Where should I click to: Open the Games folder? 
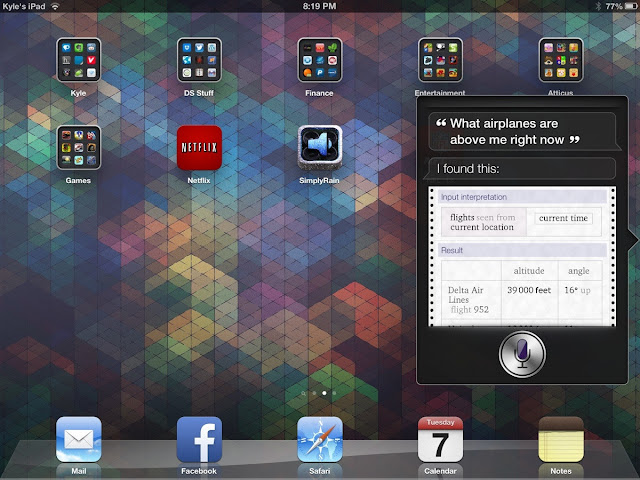point(79,147)
